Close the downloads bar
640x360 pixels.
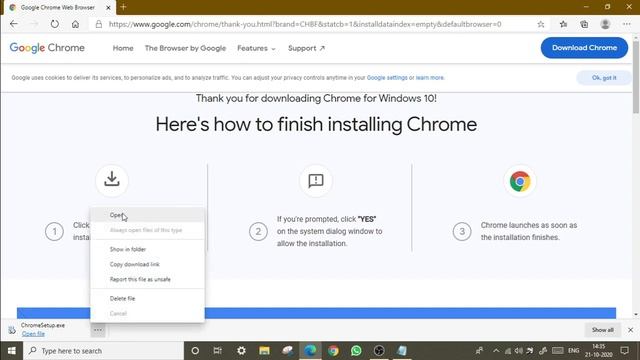pos(631,330)
